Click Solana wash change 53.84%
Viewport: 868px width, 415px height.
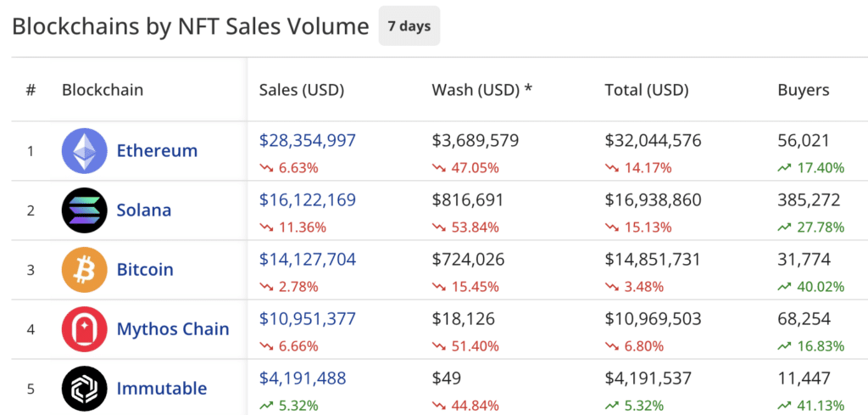pyautogui.click(x=465, y=227)
